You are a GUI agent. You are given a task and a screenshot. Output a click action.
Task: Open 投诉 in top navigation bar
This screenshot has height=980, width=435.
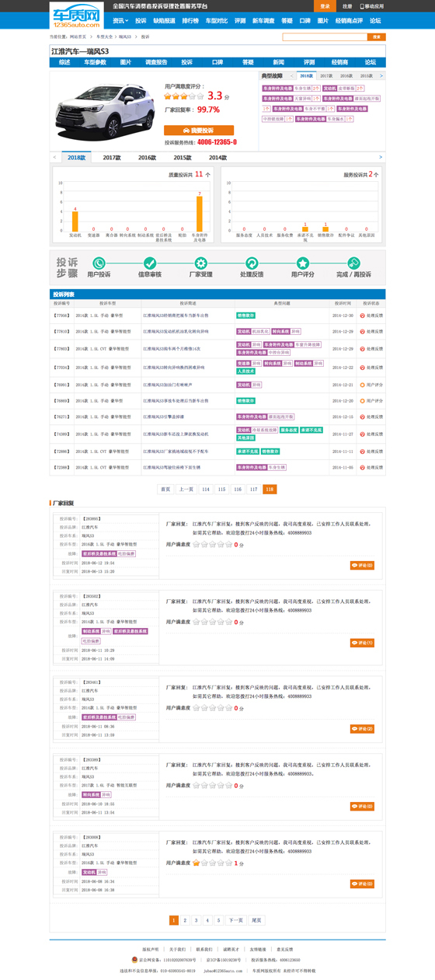[x=141, y=21]
